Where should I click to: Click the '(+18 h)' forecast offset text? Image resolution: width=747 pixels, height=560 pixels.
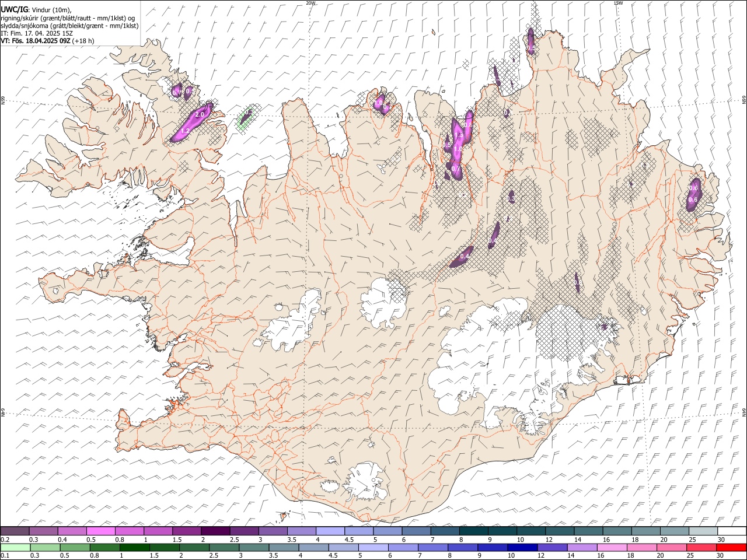(83, 41)
